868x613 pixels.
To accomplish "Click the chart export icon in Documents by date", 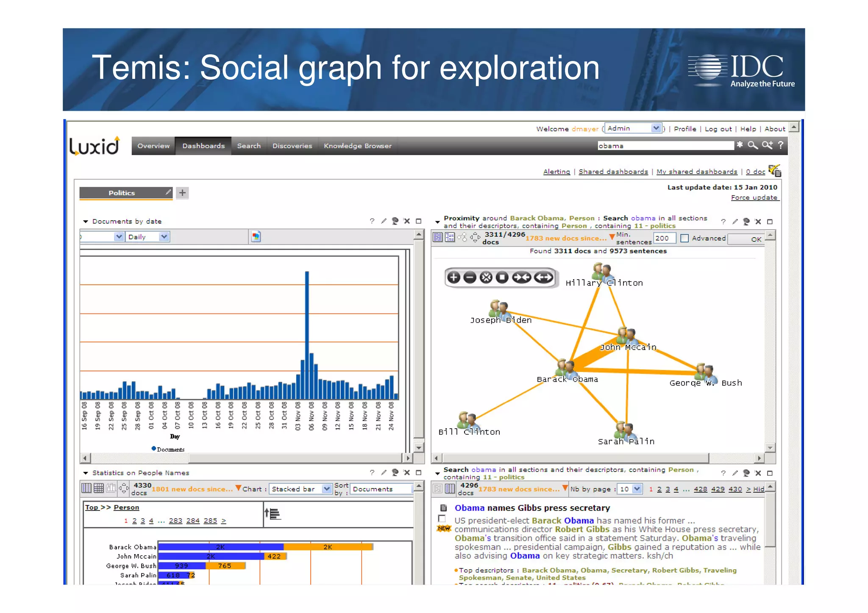I will pyautogui.click(x=256, y=236).
